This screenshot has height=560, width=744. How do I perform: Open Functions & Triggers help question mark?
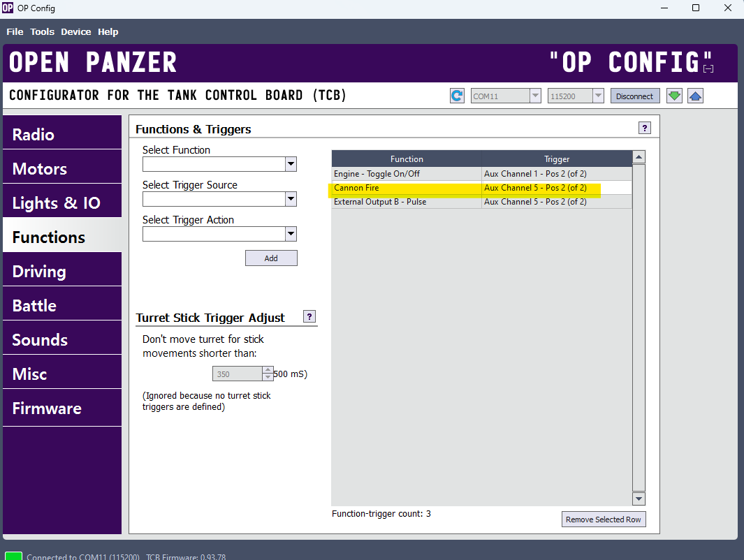(644, 128)
